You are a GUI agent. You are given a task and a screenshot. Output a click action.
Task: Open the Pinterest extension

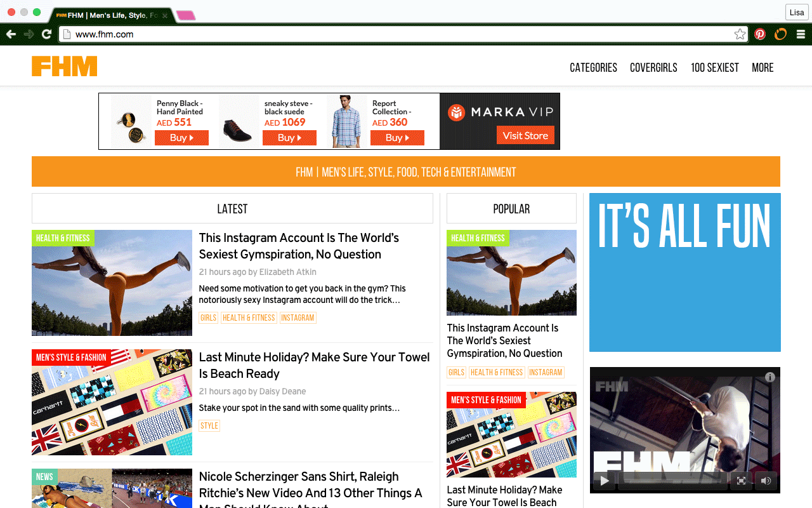[x=760, y=34]
